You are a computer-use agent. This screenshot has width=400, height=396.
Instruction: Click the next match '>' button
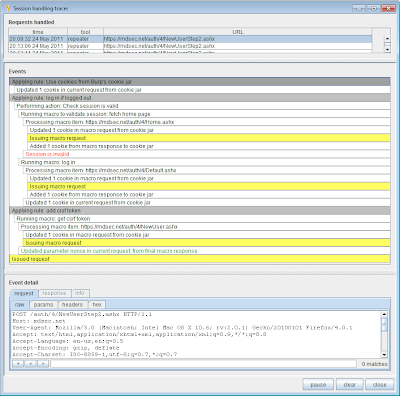[x=43, y=364]
